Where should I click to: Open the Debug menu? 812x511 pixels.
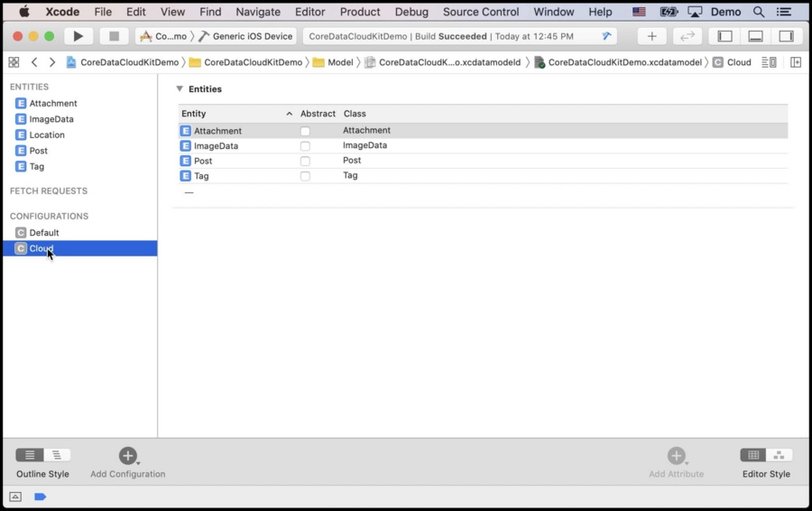pos(411,12)
